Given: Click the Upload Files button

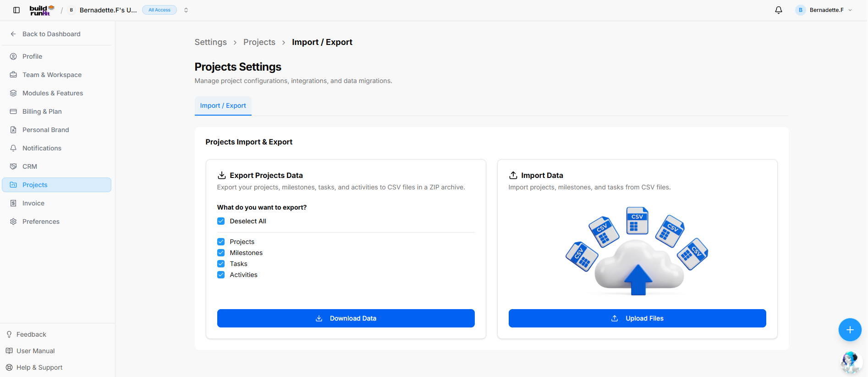Looking at the screenshot, I should click(x=637, y=318).
